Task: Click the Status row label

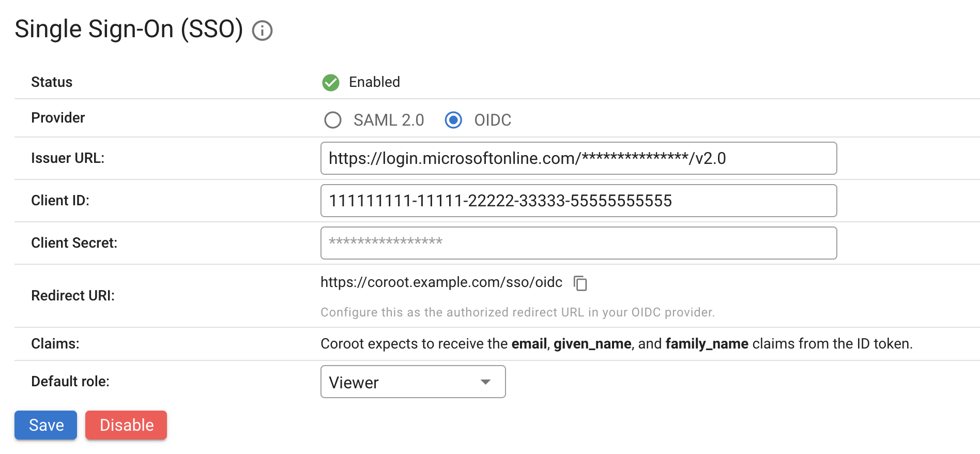Action: coord(51,82)
